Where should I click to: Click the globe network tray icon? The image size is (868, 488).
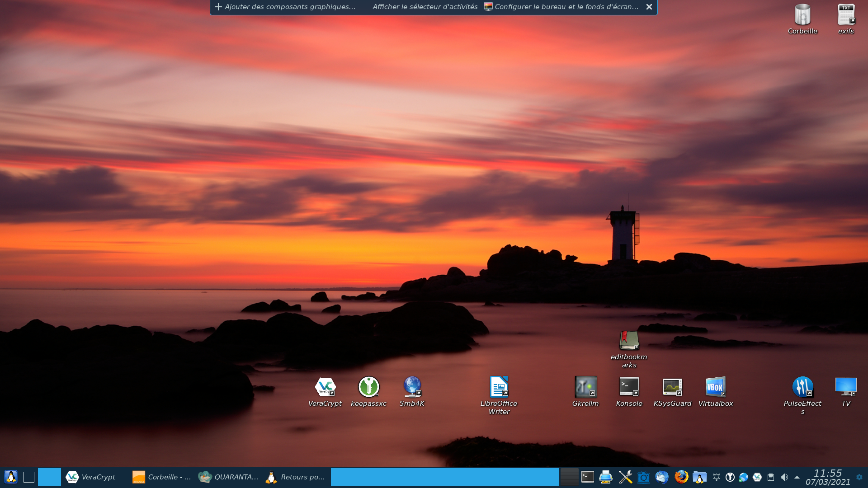pos(744,477)
